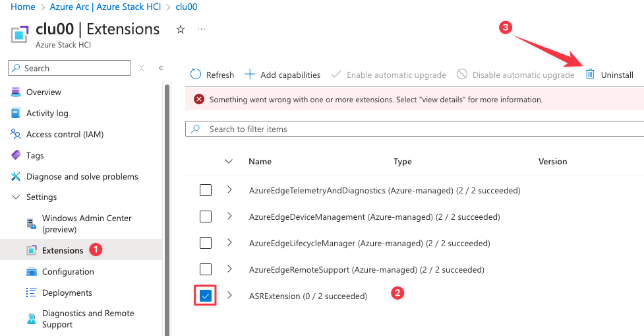Click the Refresh button label
The image size is (644, 336).
pyautogui.click(x=220, y=75)
